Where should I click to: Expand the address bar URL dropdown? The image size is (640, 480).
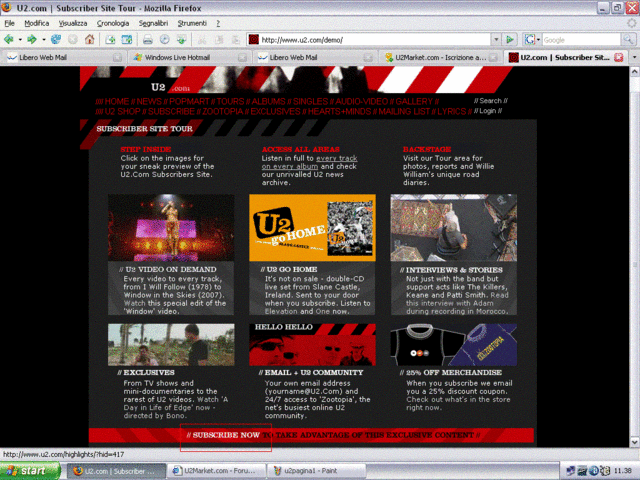click(x=496, y=40)
